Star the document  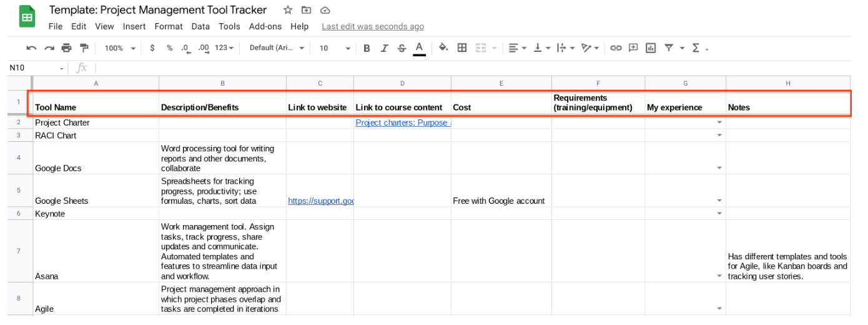[x=288, y=10]
